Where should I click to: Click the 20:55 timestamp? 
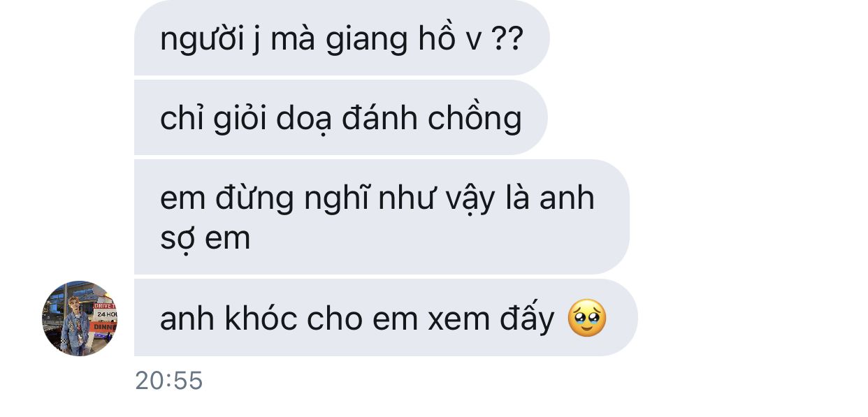pyautogui.click(x=168, y=381)
